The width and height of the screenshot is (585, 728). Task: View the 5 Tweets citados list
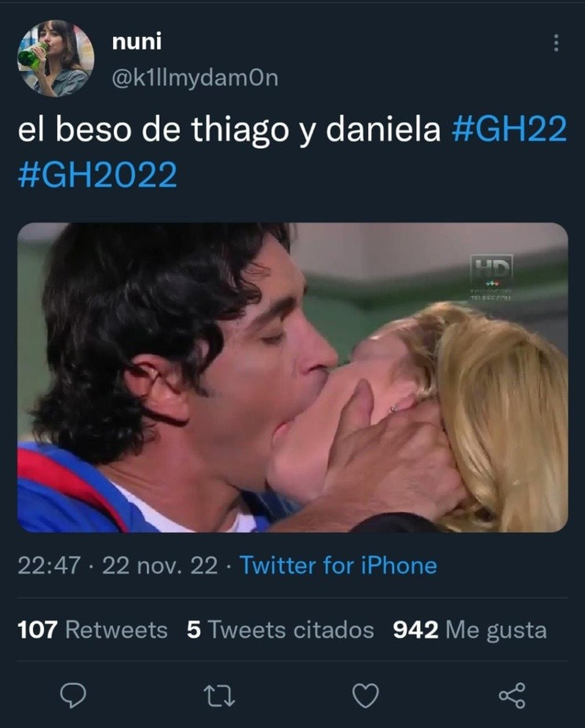[x=280, y=630]
